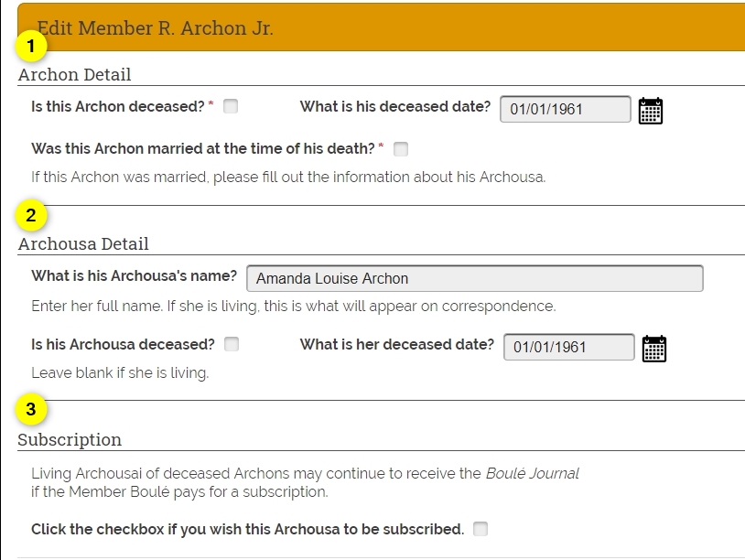Image resolution: width=745 pixels, height=560 pixels.
Task: Click the 'What is her deceased date?' label
Action: 396,344
